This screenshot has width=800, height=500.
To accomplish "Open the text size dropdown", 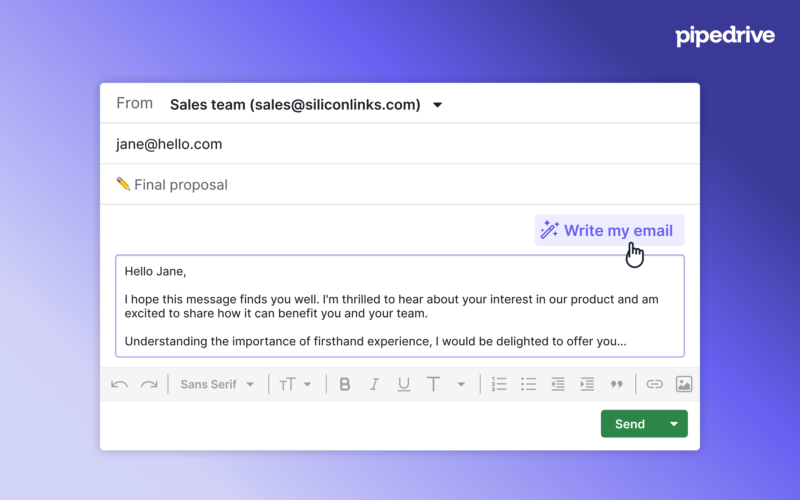I will (295, 384).
